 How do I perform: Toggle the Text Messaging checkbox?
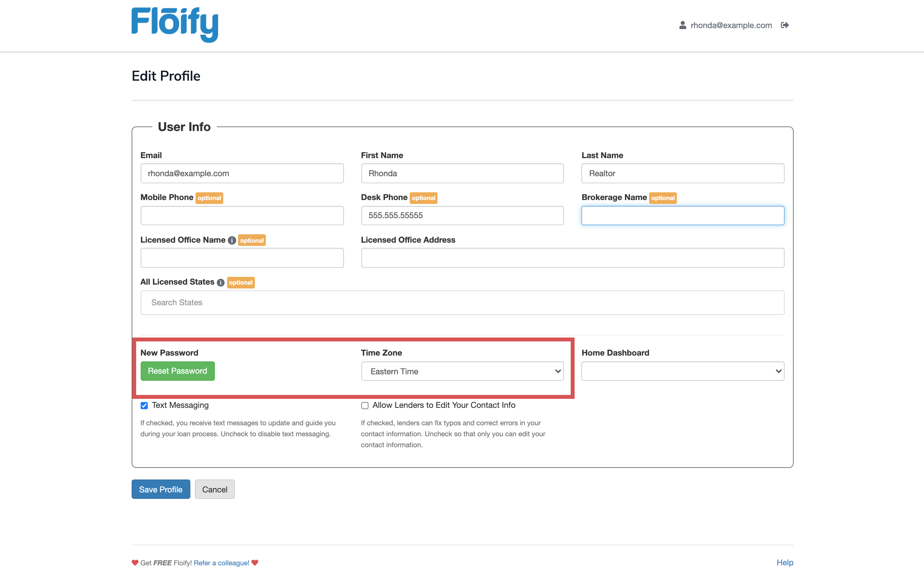(144, 405)
